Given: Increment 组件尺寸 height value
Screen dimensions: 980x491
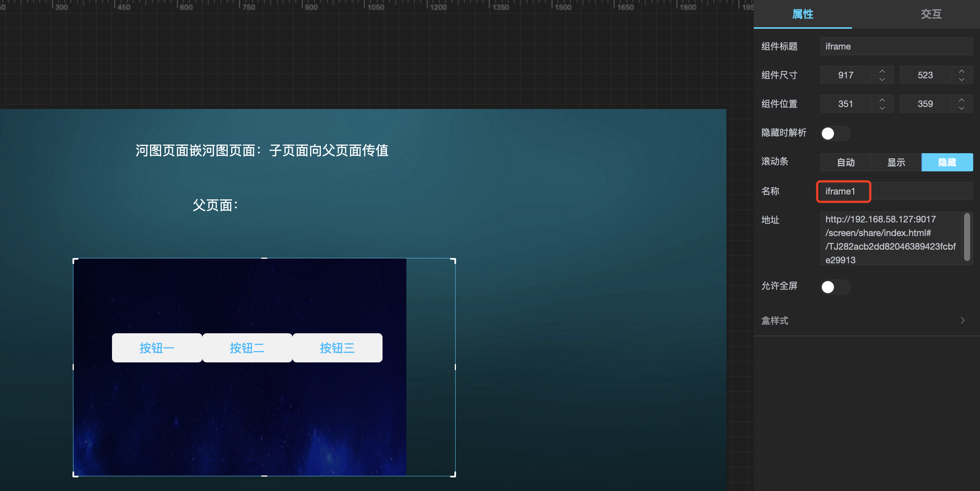Looking at the screenshot, I should pyautogui.click(x=961, y=71).
